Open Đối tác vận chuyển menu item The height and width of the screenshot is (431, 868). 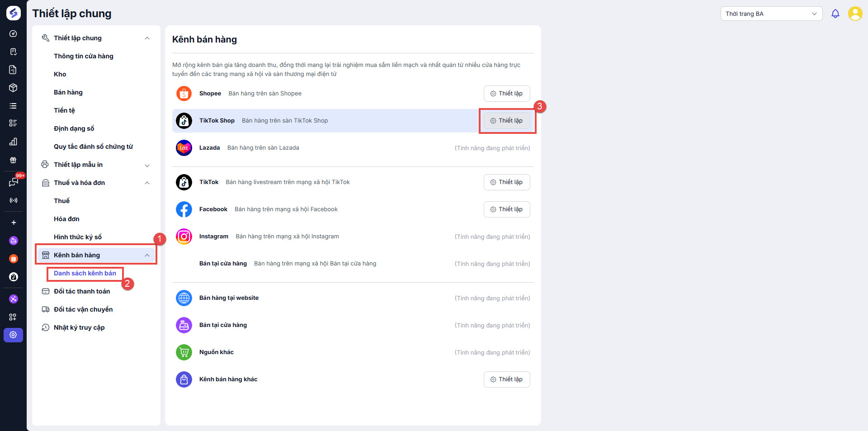coord(83,309)
